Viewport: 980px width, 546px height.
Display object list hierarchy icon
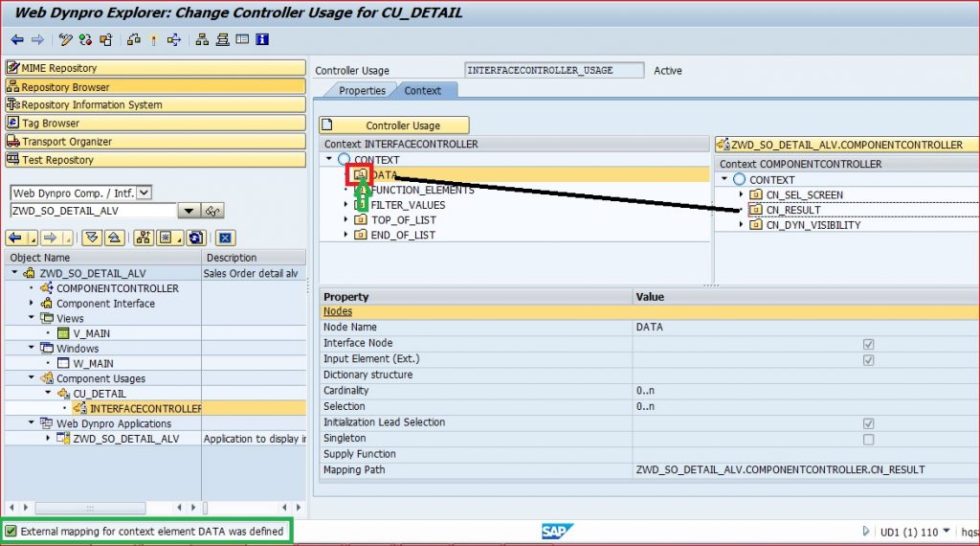coord(202,40)
